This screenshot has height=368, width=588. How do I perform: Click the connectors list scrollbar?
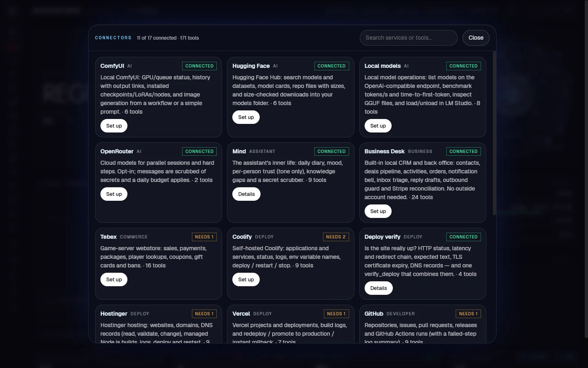pos(494,133)
